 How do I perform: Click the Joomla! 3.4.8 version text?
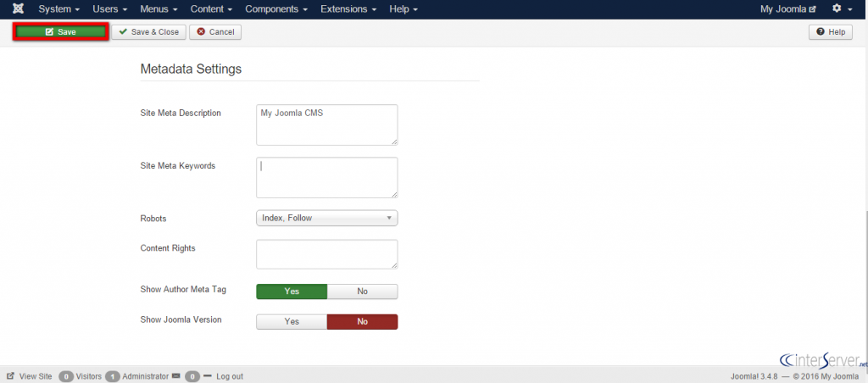point(754,376)
